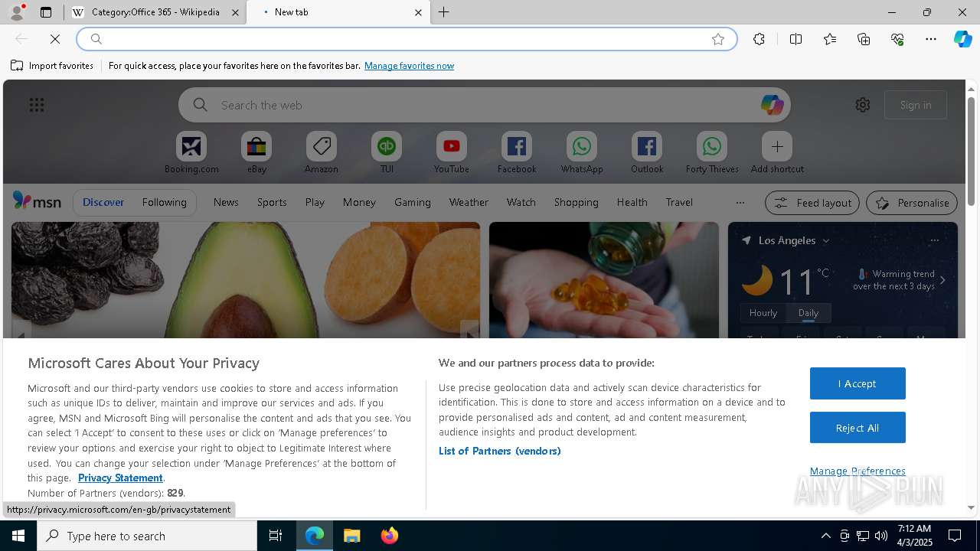Toggle split screen view
The image size is (980, 551).
coord(795,39)
